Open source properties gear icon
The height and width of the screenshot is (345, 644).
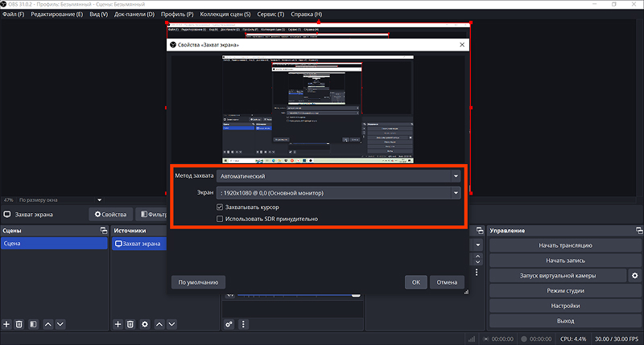pyautogui.click(x=145, y=324)
